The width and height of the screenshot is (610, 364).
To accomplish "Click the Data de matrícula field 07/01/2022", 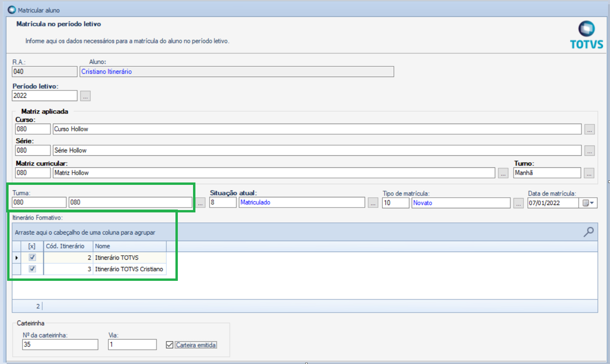I will click(553, 203).
